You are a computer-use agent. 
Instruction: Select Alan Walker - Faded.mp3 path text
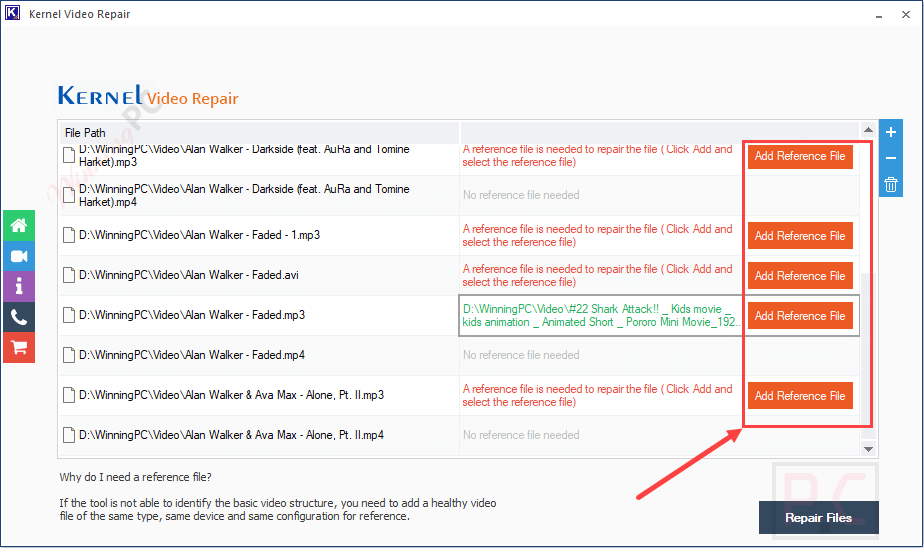(x=192, y=315)
